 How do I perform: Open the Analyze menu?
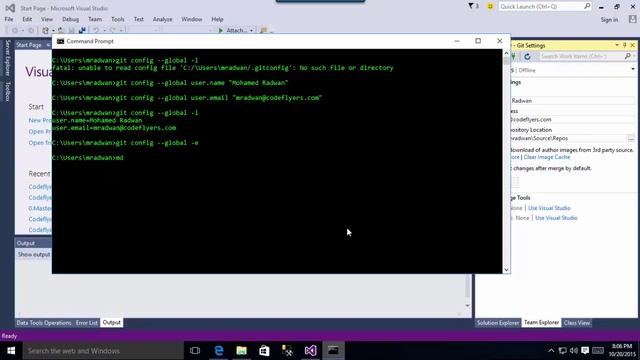coord(162,19)
